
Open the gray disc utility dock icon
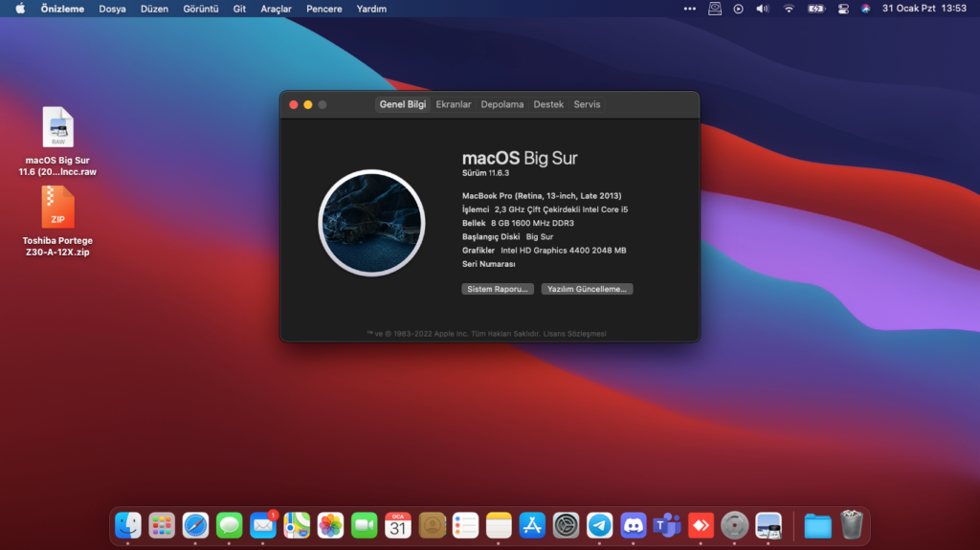pos(735,526)
